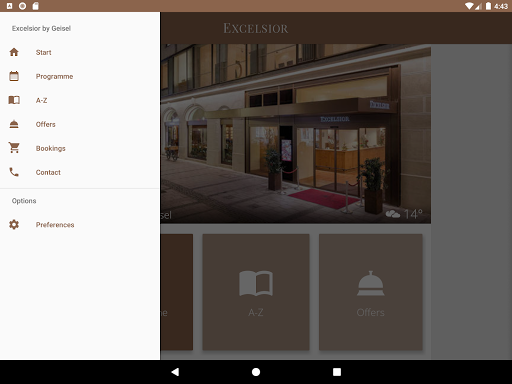This screenshot has height=384, width=512.
Task: Tap the Offers bell icon in drawer
Action: [x=14, y=124]
